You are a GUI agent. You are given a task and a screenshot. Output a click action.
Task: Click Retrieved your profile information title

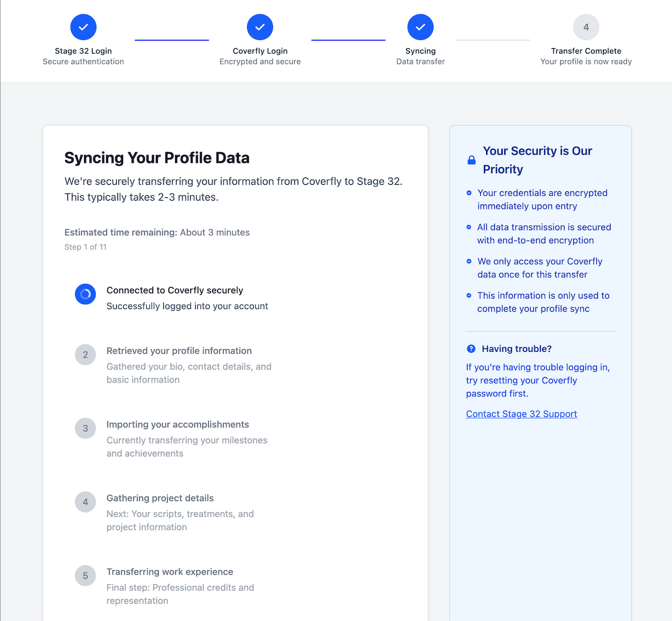pyautogui.click(x=179, y=351)
